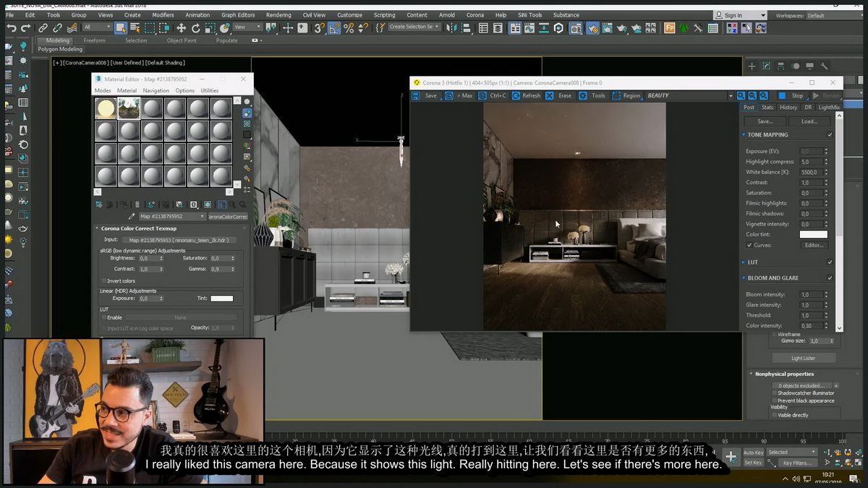The height and width of the screenshot is (488, 868).
Task: Click the Mirror tool icon
Action: [x=452, y=27]
